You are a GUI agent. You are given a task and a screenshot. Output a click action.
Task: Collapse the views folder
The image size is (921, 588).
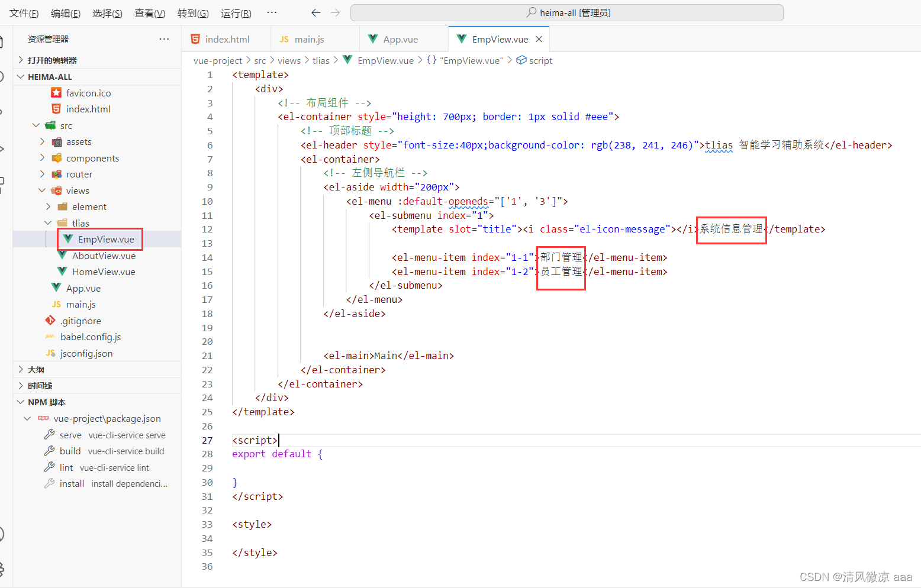[x=42, y=190]
